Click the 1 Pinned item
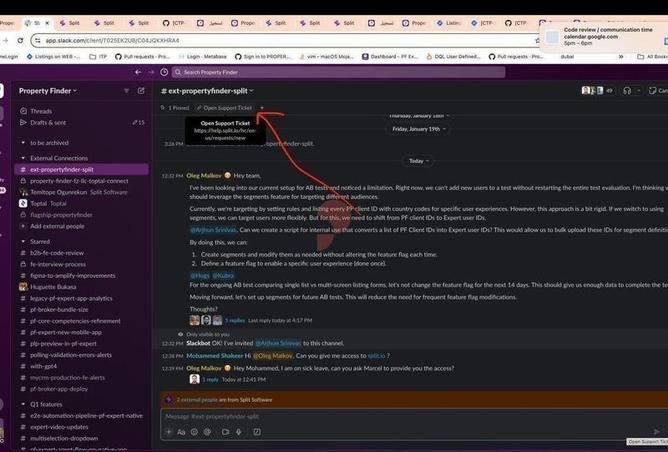Viewport: 668px width, 452px height. click(175, 108)
